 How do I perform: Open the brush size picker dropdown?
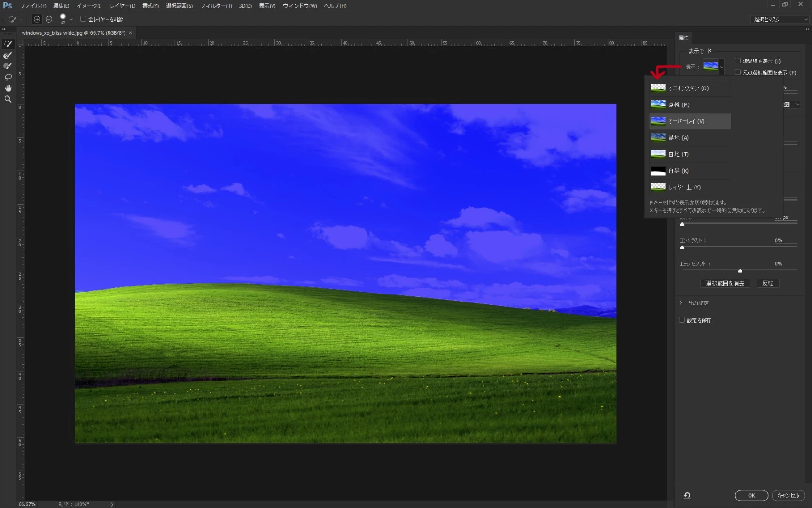pos(71,19)
